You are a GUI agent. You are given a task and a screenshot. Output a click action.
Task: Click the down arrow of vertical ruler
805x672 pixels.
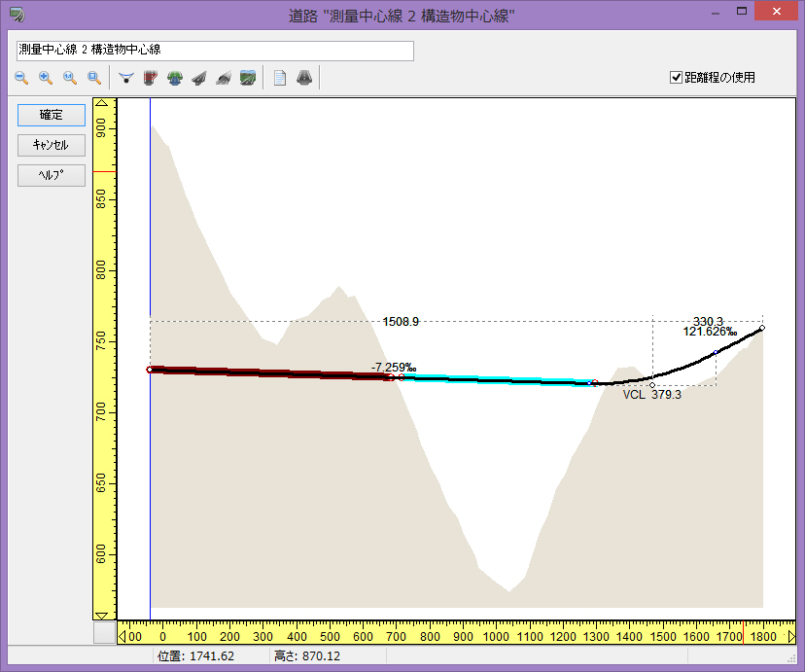[102, 616]
